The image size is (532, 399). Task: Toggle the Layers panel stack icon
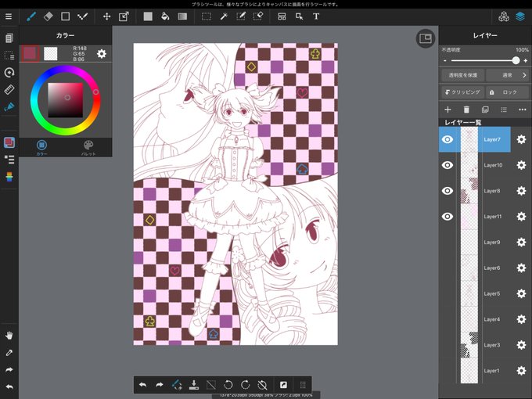(520, 16)
